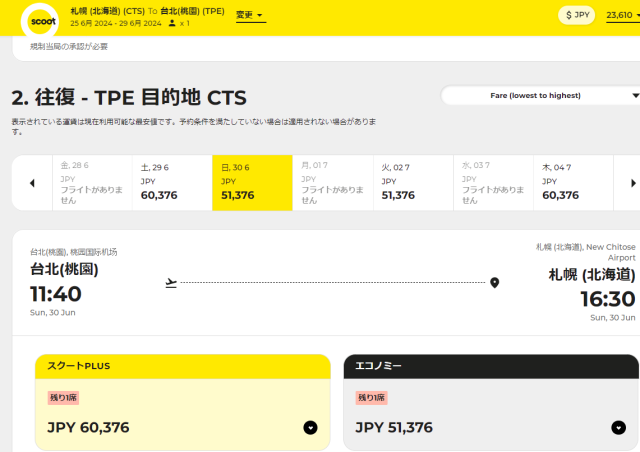Open the 変更 dropdown menu
This screenshot has width=640, height=452.
(x=250, y=15)
